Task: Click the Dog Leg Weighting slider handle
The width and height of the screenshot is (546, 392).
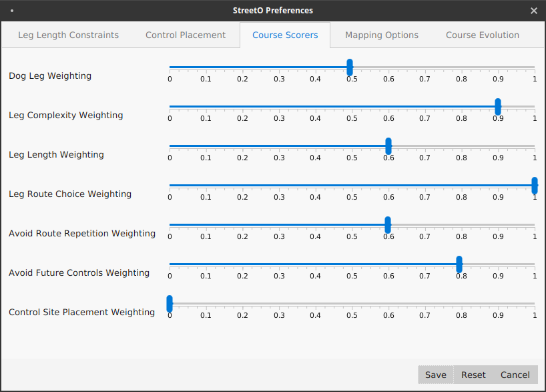Action: click(350, 67)
